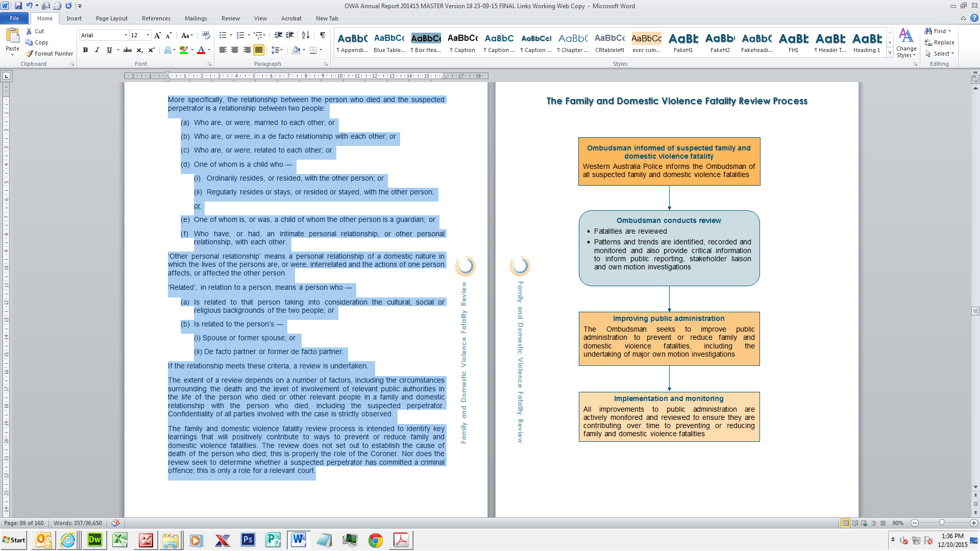
Task: Open the font size dropdown
Action: click(x=148, y=35)
